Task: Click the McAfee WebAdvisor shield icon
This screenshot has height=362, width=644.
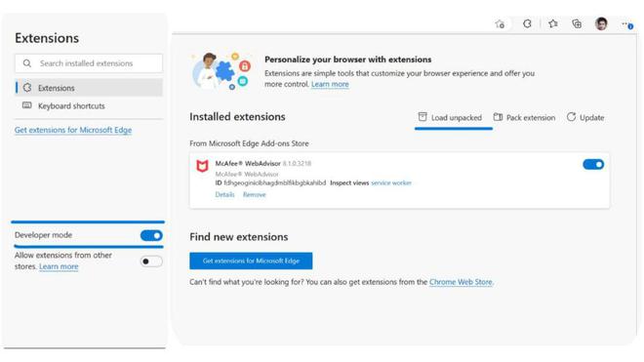Action: pyautogui.click(x=202, y=166)
